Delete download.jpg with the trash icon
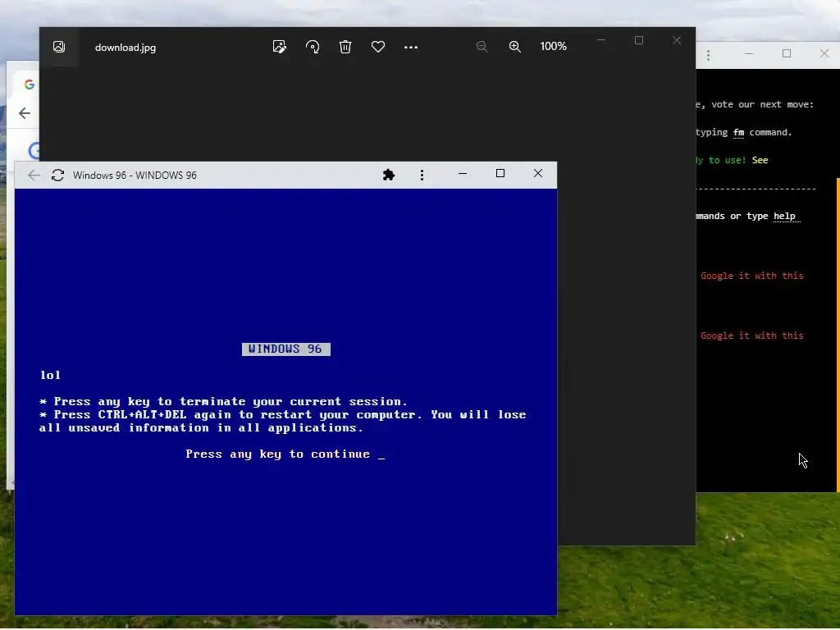This screenshot has height=630, width=840. [x=345, y=47]
